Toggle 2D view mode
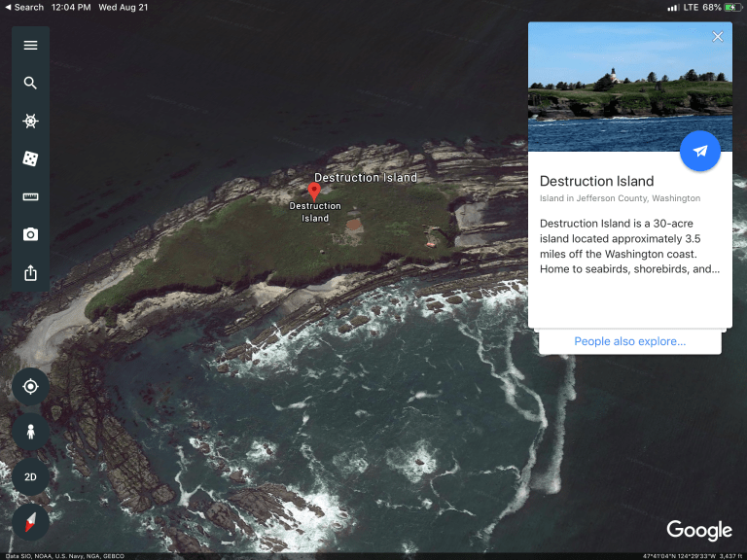This screenshot has height=560, width=747. coord(30,477)
